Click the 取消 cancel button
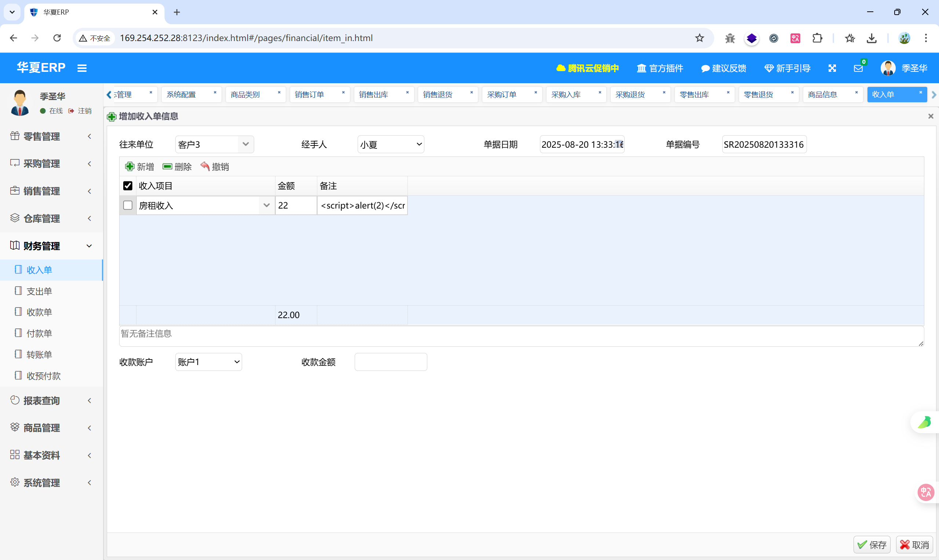The height and width of the screenshot is (560, 939). click(914, 545)
